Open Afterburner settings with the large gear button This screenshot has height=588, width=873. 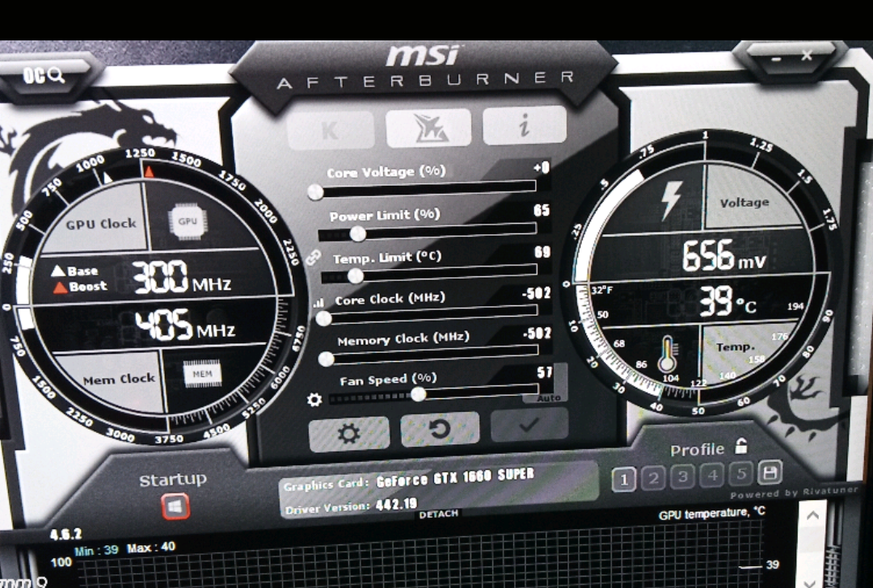tap(349, 434)
